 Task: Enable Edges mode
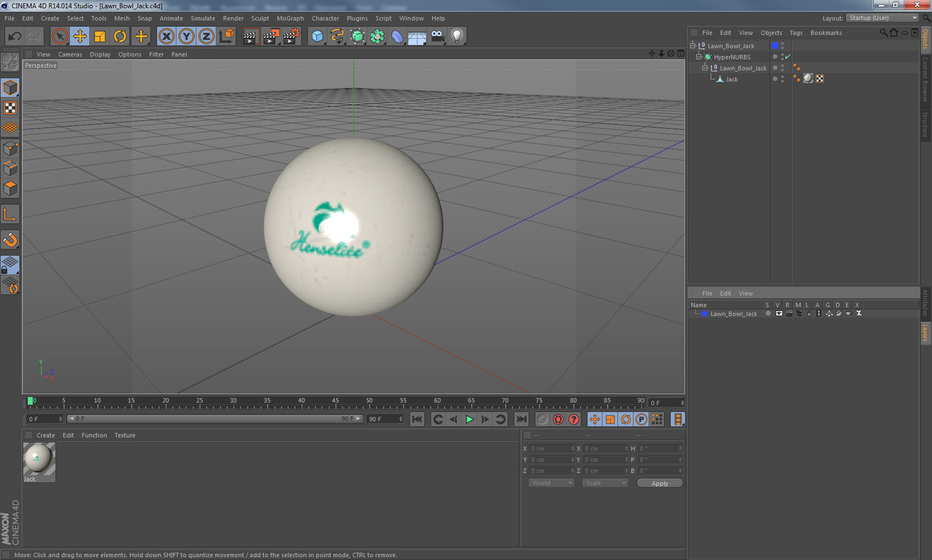click(10, 169)
